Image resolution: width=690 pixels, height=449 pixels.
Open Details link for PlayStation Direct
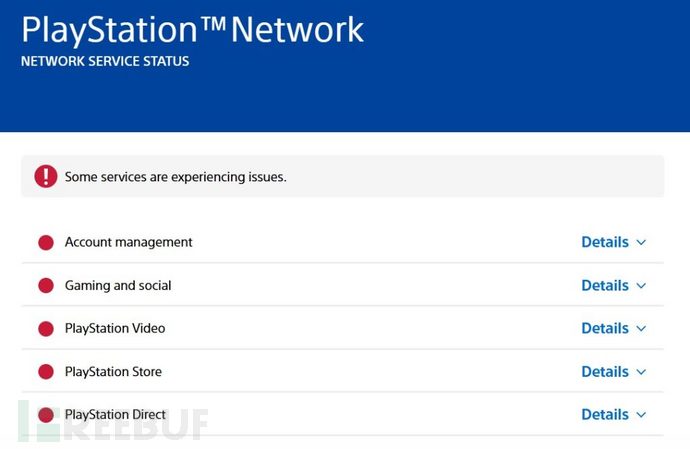coord(605,414)
